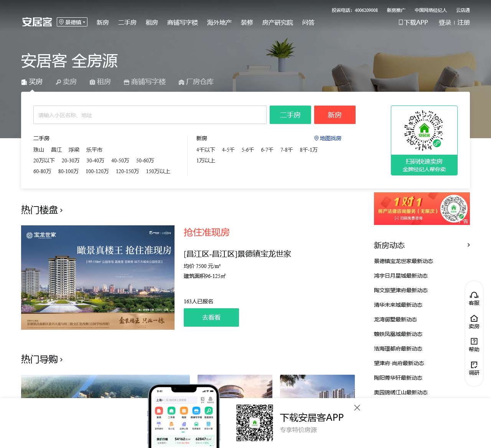Choose 100-120万 price filter
Screen dimensions: 491x448
[x=97, y=171]
